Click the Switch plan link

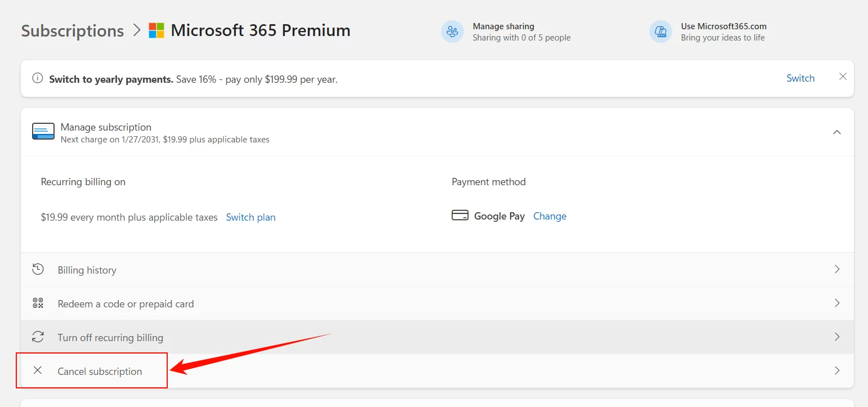[250, 217]
